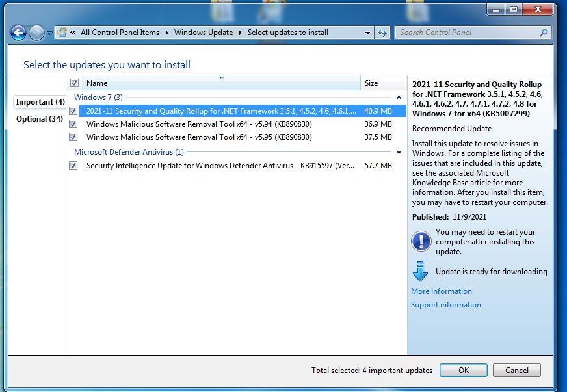Click the Control Panel icon in address bar
Image resolution: width=567 pixels, height=392 pixels.
tap(62, 33)
